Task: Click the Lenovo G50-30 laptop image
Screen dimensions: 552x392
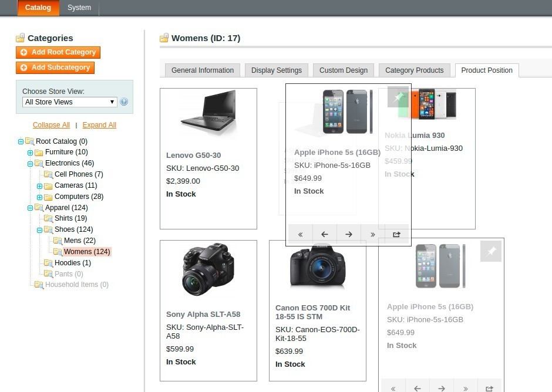Action: (x=208, y=113)
